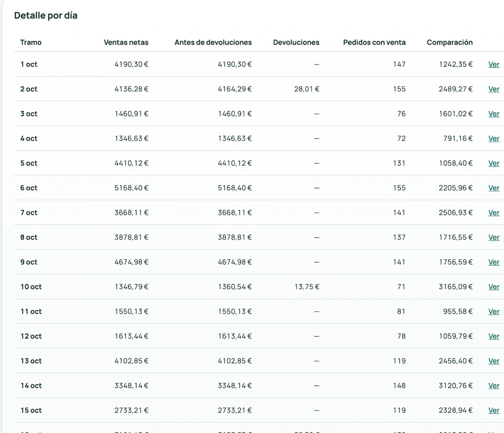Click the 28,01 € devoluciones value
This screenshot has height=433, width=504.
[x=307, y=89]
